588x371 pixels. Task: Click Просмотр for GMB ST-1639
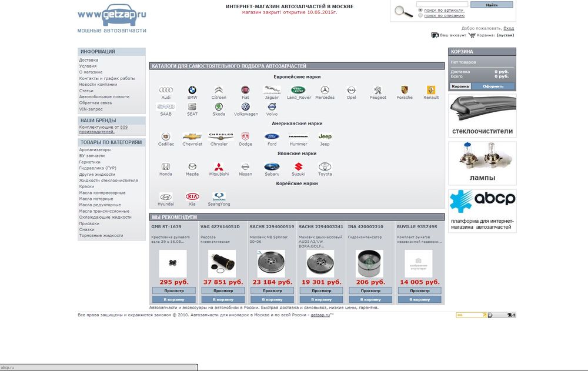(173, 290)
